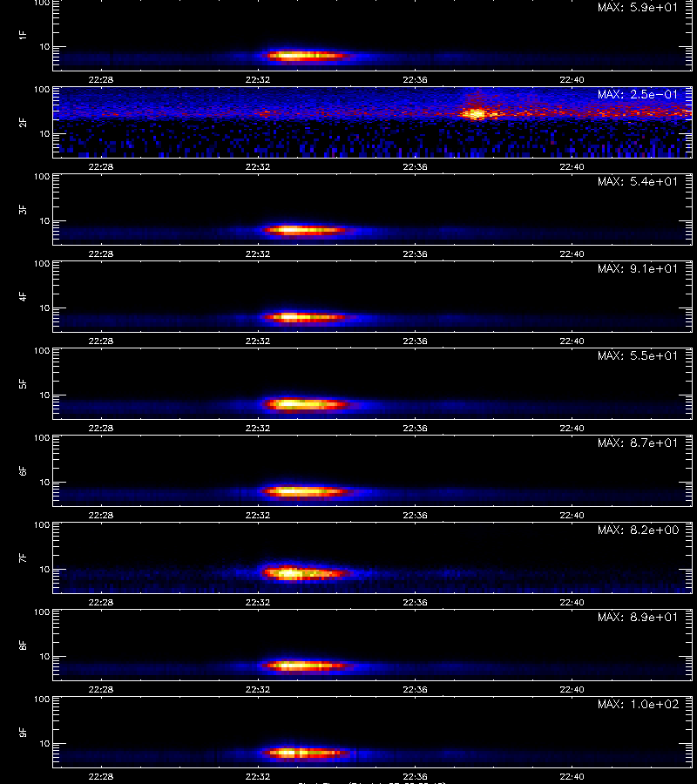Click the 10 y-axis value of panel 3F
Viewport: 697px width, 784px height.
(x=44, y=221)
